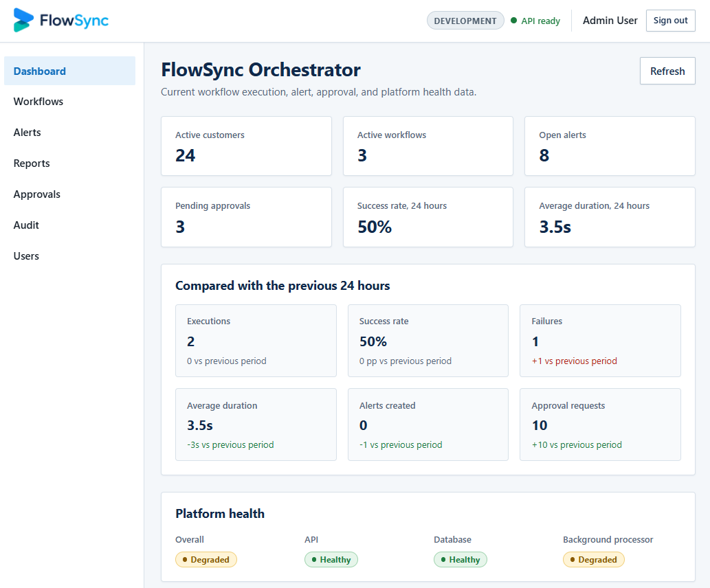Navigate to Approvals in the sidebar
The image size is (710, 588).
click(x=69, y=194)
